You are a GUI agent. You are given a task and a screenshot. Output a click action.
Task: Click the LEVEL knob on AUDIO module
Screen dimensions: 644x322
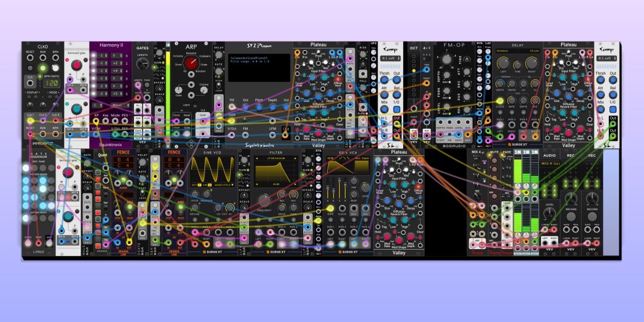[x=548, y=213]
